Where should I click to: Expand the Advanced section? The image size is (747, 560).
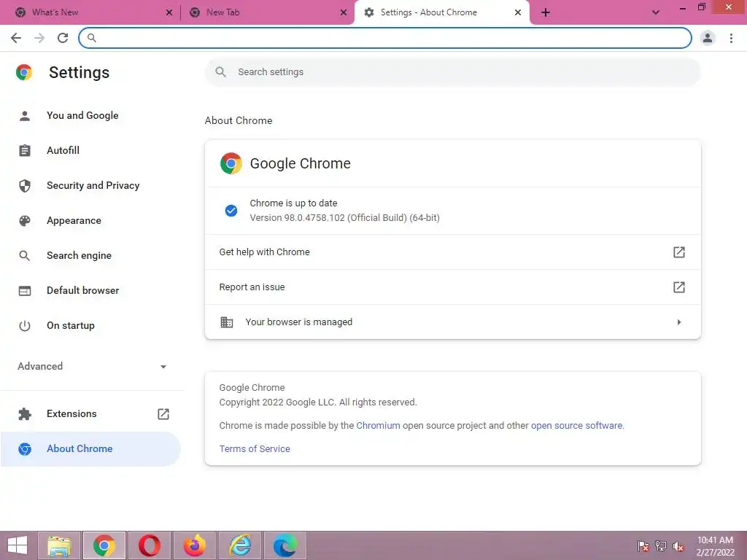[92, 366]
